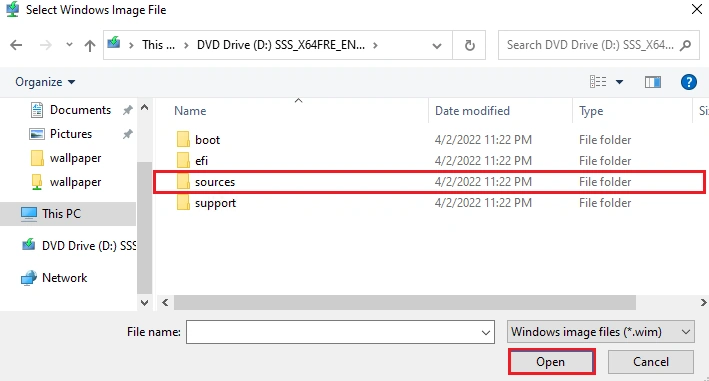Expand chevron after DVD Drive breadcrumb

tap(375, 45)
